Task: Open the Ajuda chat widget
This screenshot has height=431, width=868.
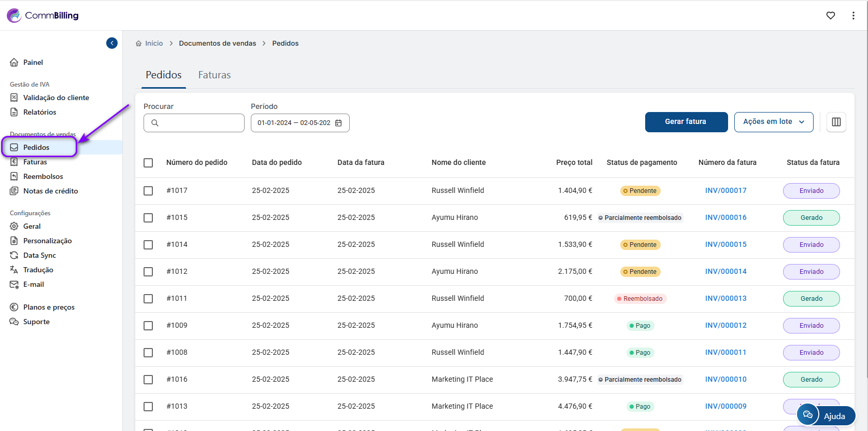Action: (x=826, y=415)
